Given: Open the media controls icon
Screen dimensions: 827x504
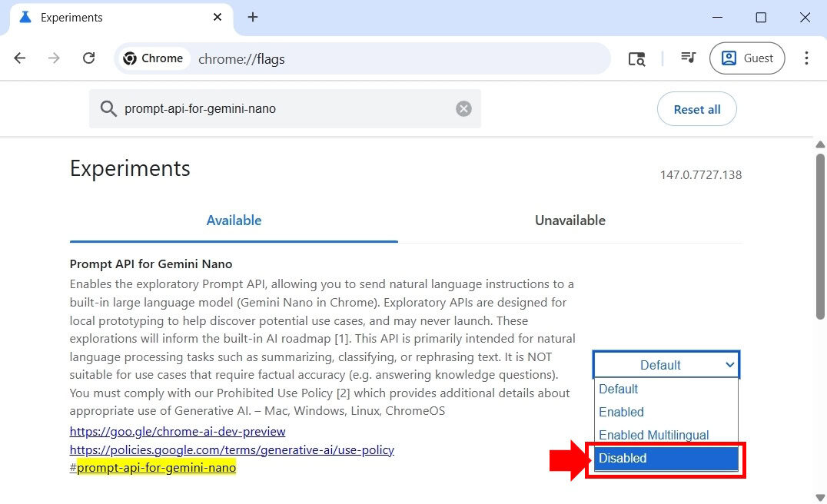Looking at the screenshot, I should pyautogui.click(x=689, y=58).
